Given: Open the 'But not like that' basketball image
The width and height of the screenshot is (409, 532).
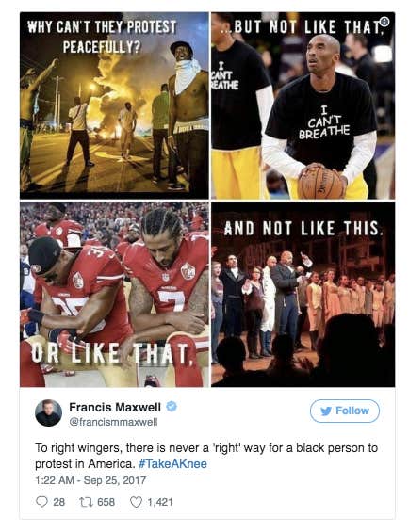Looking at the screenshot, I should pyautogui.click(x=303, y=105).
